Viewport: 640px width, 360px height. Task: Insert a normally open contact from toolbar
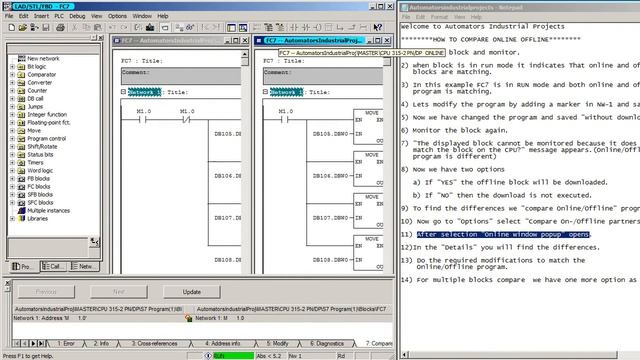[294, 27]
